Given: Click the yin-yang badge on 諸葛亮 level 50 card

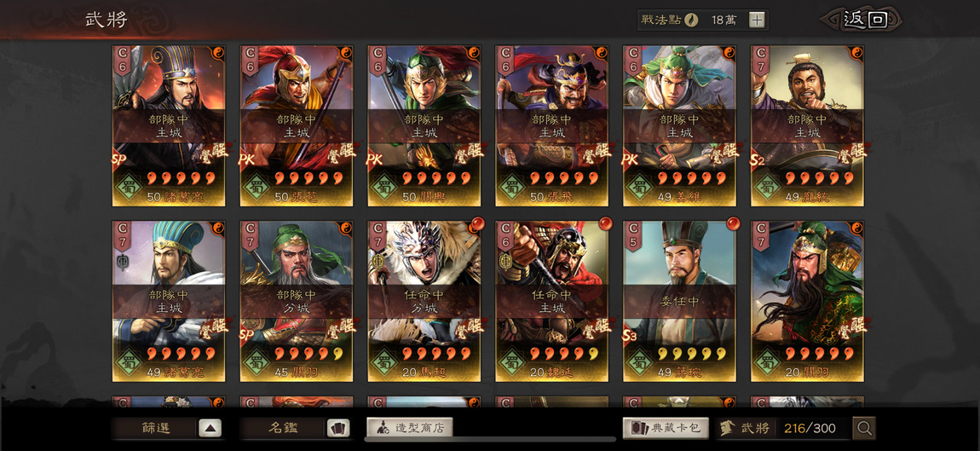Looking at the screenshot, I should 219,52.
